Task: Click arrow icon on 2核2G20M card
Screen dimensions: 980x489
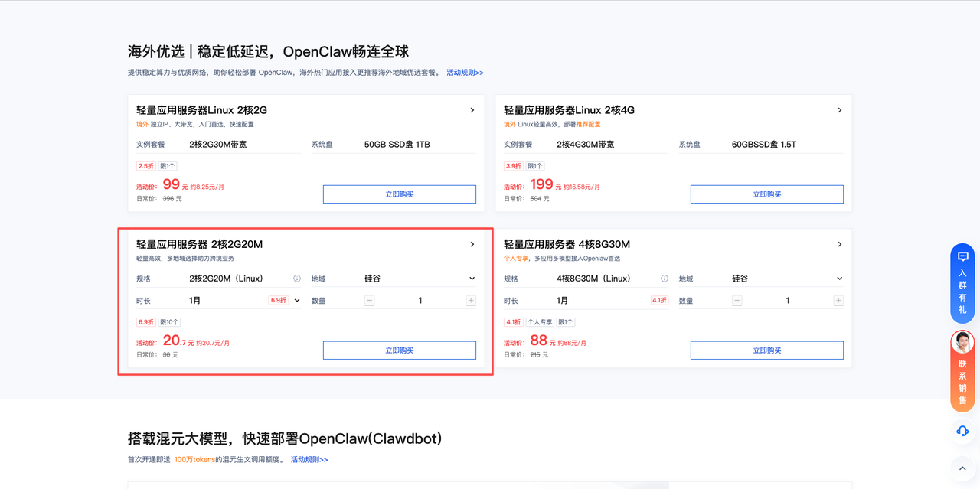Action: (472, 244)
